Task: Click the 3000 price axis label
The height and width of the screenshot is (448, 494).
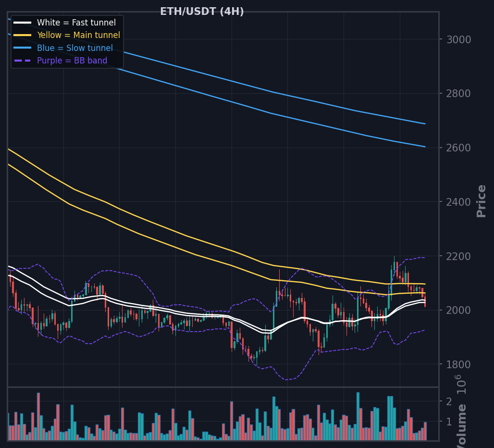Action: [459, 40]
